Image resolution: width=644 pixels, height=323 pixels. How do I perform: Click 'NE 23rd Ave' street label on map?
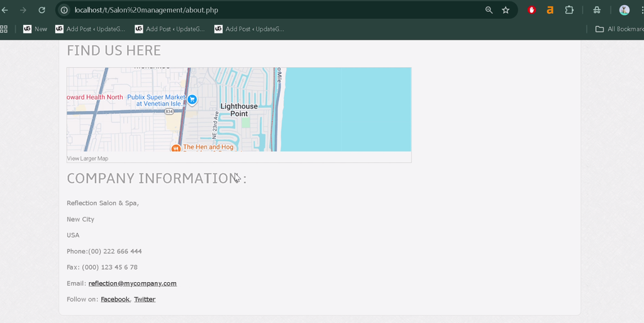coord(215,125)
